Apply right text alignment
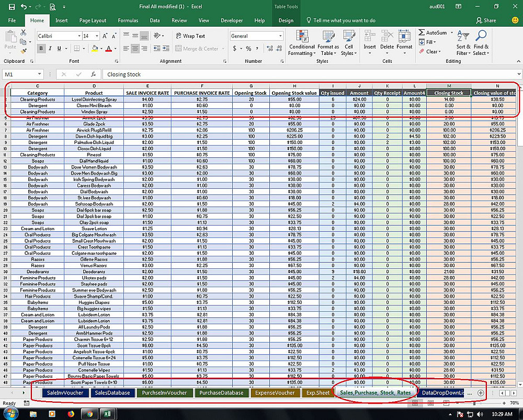523x420 pixels. (144, 49)
